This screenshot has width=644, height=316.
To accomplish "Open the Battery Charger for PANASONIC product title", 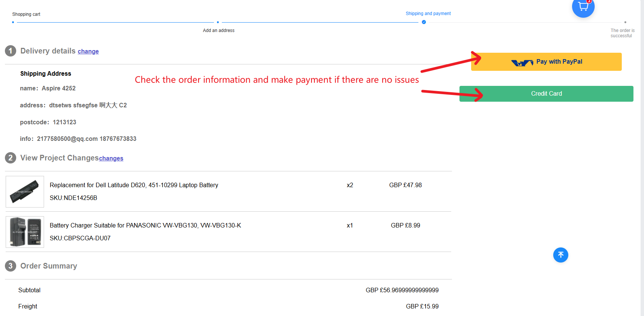I will point(145,226).
